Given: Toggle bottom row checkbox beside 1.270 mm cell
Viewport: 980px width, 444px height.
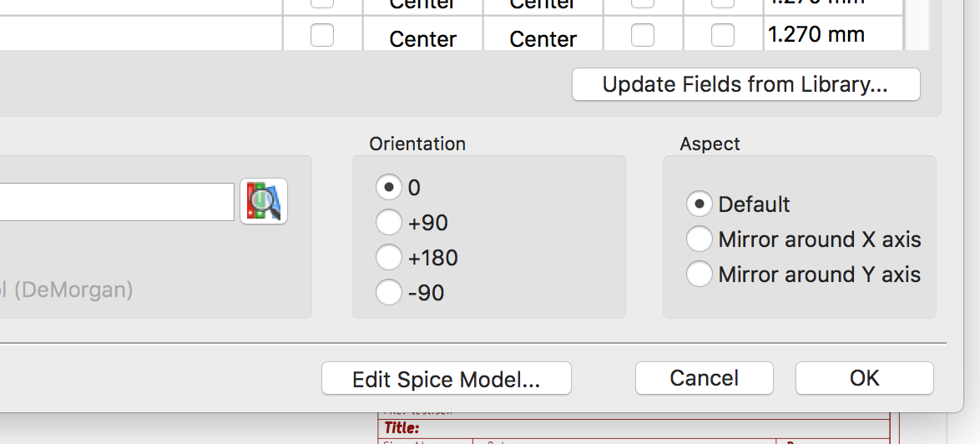Looking at the screenshot, I should click(722, 35).
